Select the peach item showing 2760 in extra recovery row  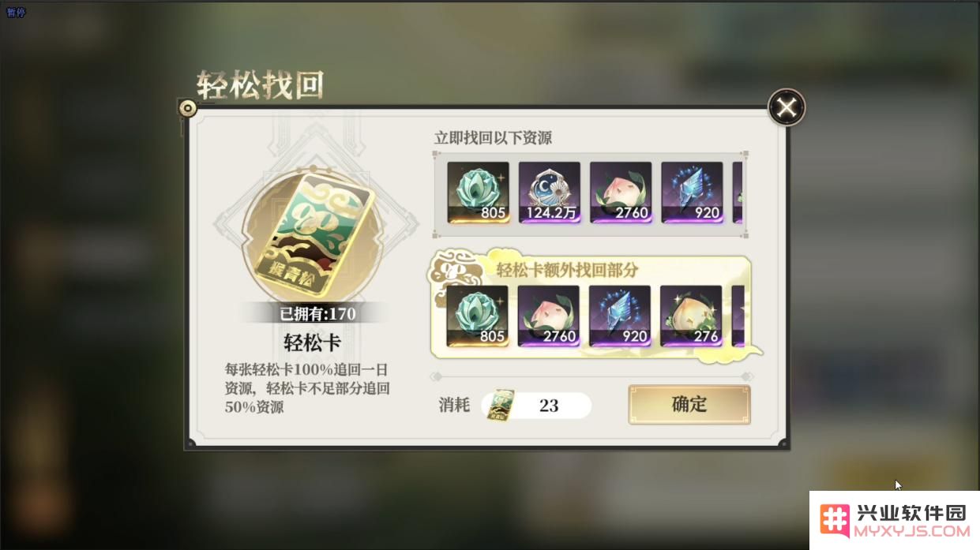549,316
